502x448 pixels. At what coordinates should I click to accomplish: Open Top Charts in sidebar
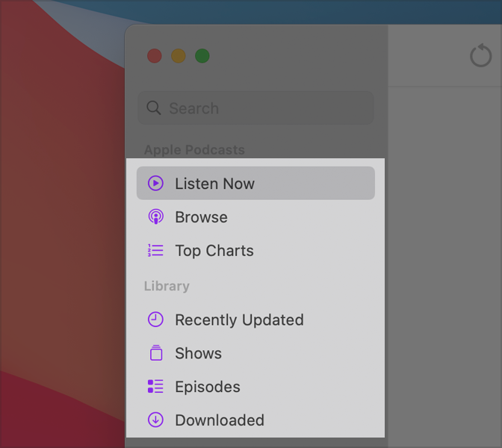tap(255, 250)
